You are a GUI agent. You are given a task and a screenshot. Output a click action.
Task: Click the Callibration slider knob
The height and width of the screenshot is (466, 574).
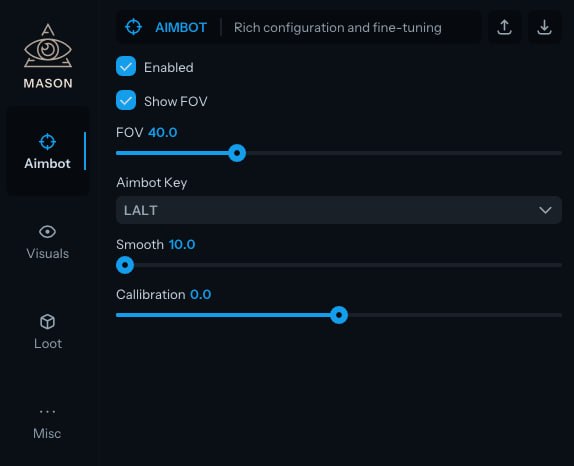click(x=339, y=315)
